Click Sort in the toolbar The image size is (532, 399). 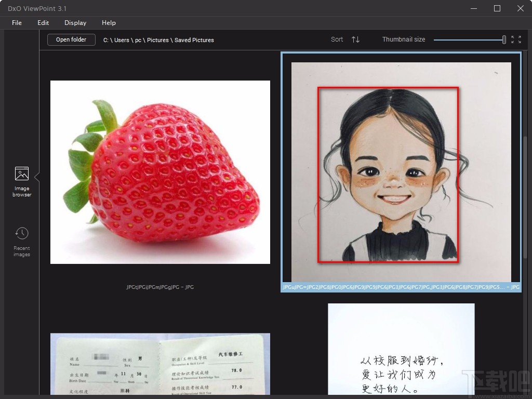[336, 39]
